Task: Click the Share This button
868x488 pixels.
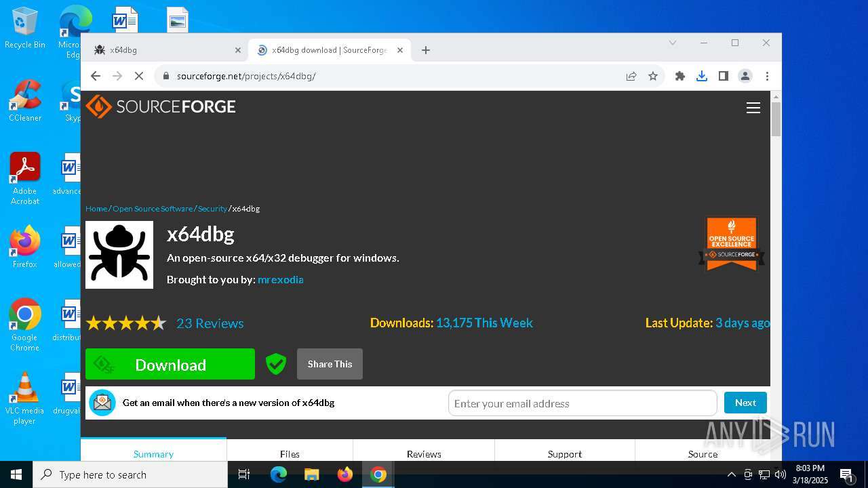Action: pyautogui.click(x=330, y=364)
